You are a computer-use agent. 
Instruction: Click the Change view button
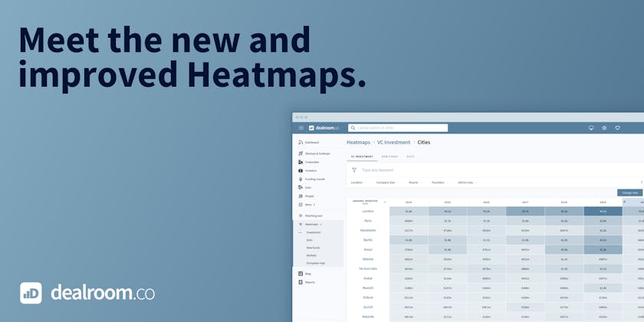pos(629,193)
